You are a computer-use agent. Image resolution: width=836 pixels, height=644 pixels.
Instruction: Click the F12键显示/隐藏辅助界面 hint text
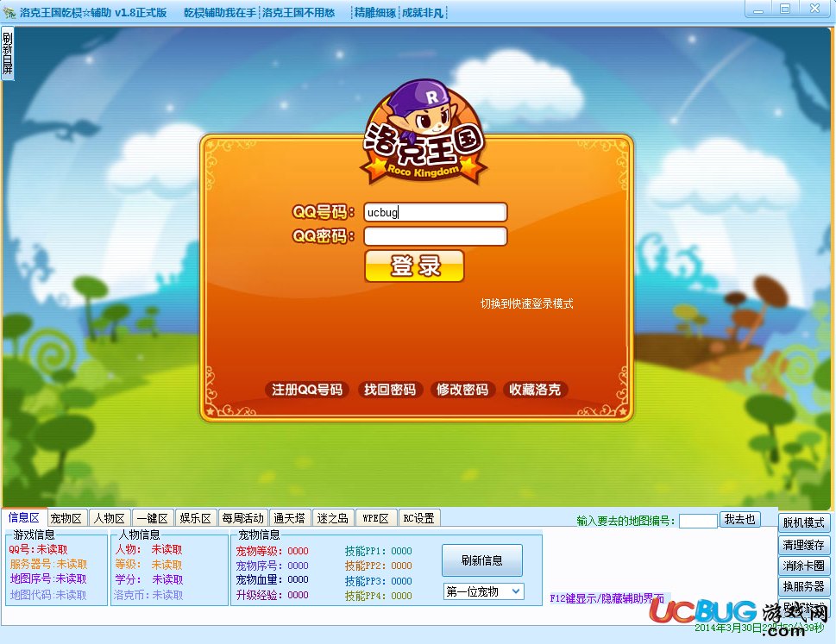pos(607,598)
